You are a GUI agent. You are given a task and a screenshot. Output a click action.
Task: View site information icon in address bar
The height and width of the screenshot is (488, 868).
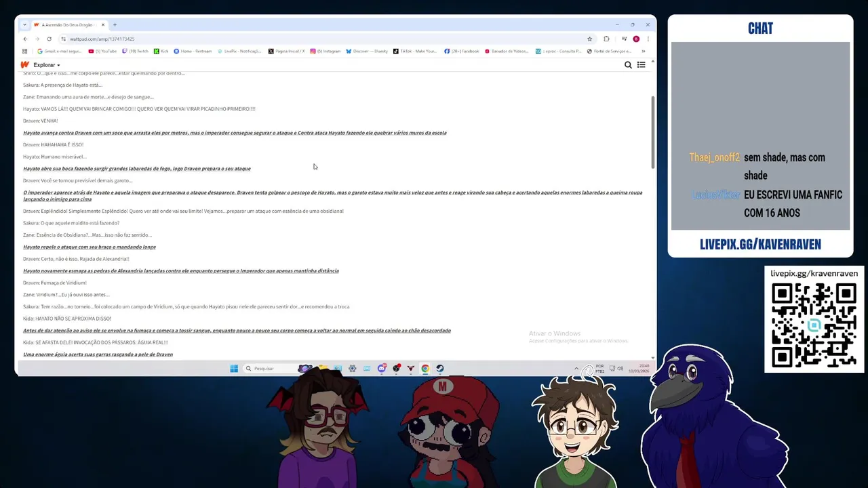point(63,39)
